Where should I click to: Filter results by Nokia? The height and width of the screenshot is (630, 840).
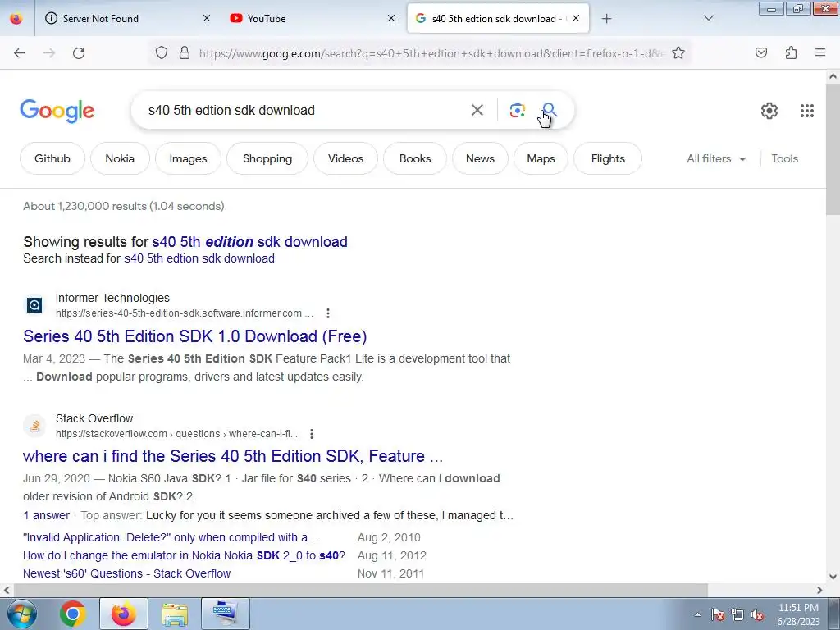pyautogui.click(x=120, y=158)
